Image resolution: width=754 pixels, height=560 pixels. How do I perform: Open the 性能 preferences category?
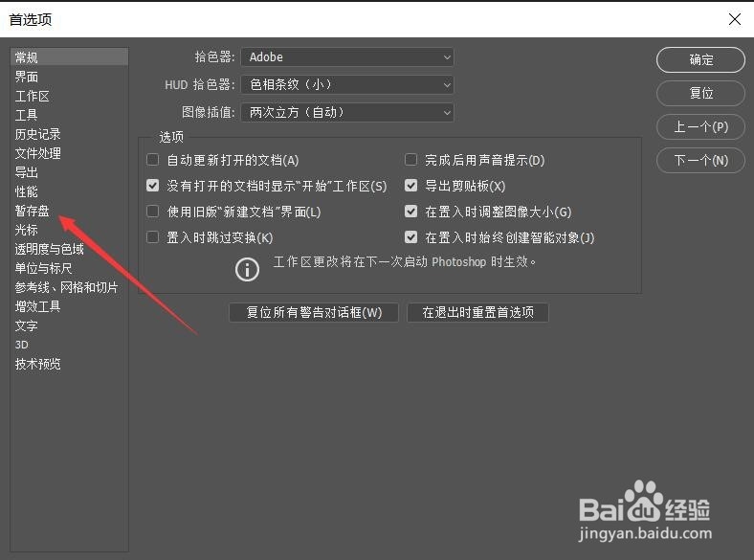[x=27, y=191]
